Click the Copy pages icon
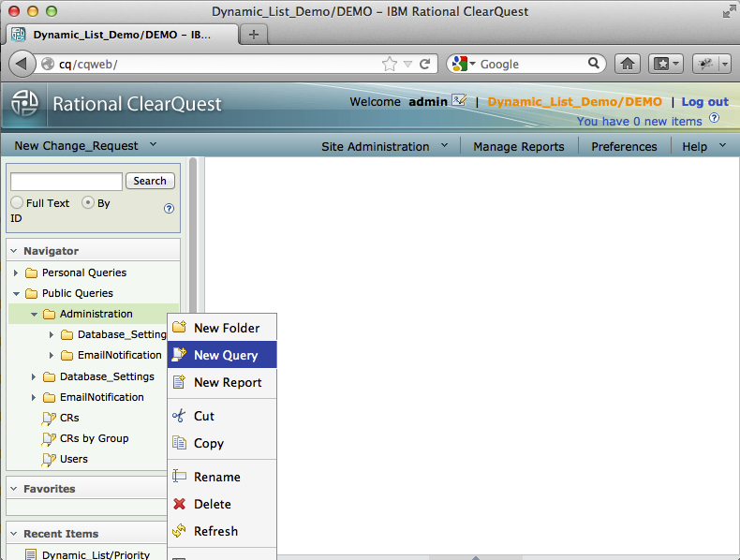The height and width of the screenshot is (560, 740). click(x=179, y=443)
